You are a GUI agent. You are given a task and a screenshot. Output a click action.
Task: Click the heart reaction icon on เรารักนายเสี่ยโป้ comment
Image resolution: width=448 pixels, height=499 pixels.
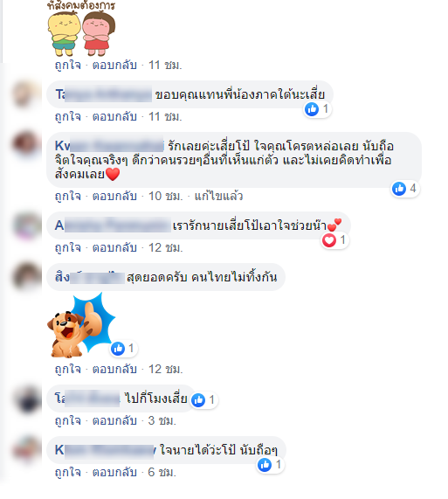(329, 240)
